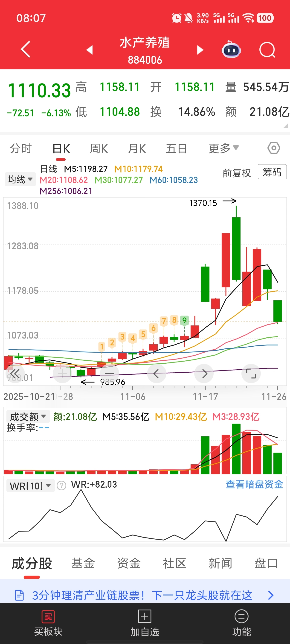Tap M256:1006.21 moving average label
The width and height of the screenshot is (290, 644).
66,191
